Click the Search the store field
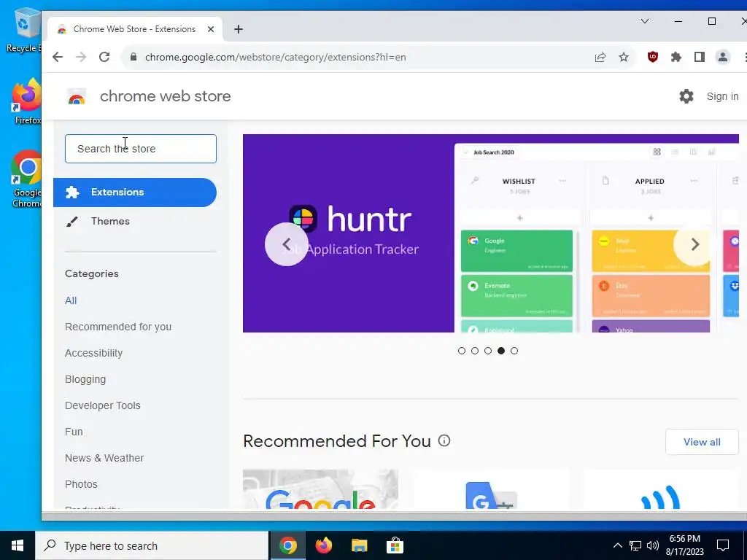 [x=141, y=149]
